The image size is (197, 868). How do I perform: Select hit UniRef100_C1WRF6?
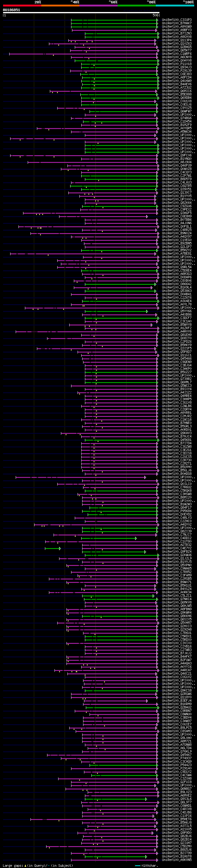pyautogui.click(x=176, y=54)
